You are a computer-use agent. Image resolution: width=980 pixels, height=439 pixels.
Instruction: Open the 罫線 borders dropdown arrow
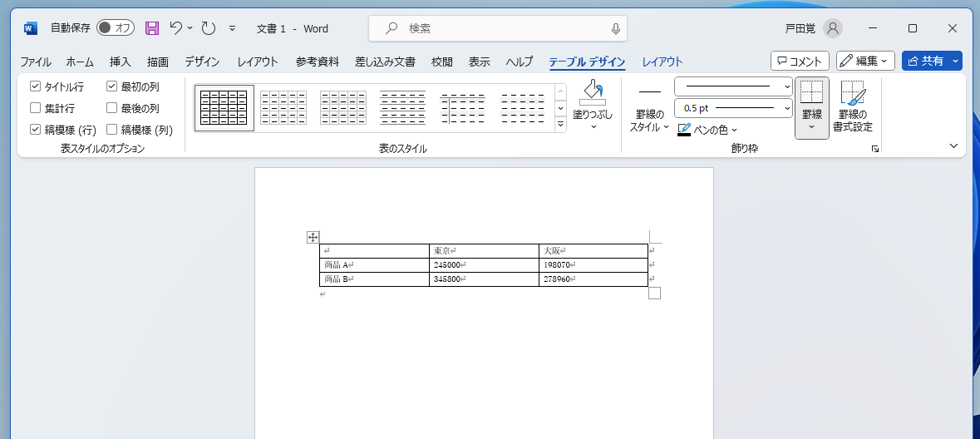(x=812, y=127)
